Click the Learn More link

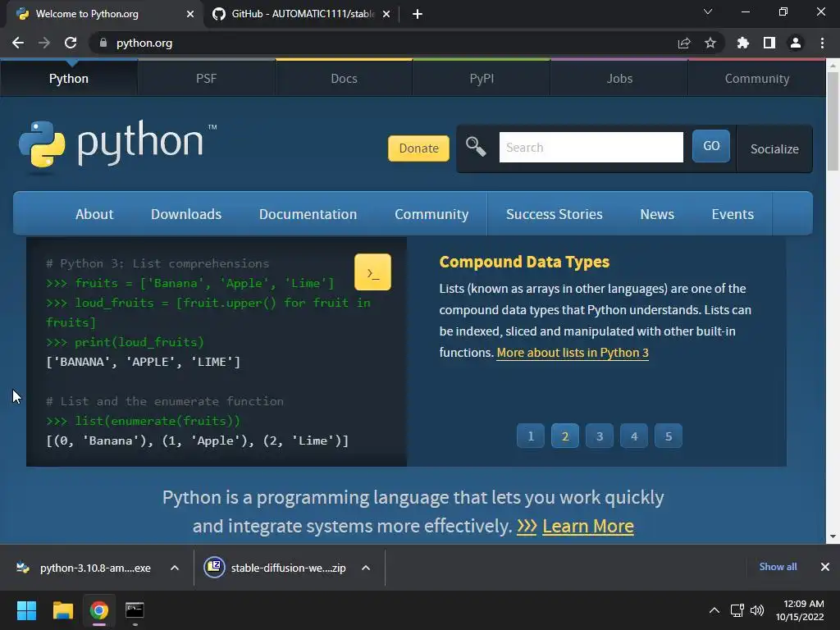(x=587, y=526)
